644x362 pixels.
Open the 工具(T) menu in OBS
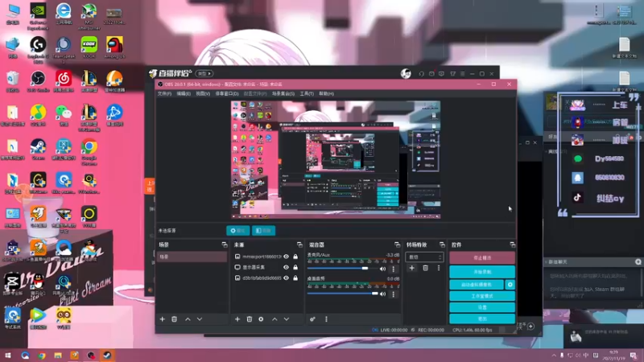pos(307,93)
